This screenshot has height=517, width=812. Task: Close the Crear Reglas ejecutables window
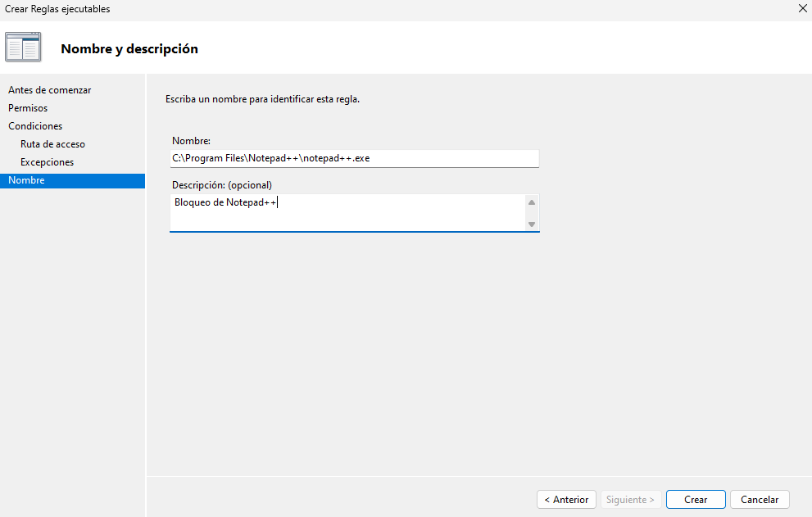coord(801,9)
